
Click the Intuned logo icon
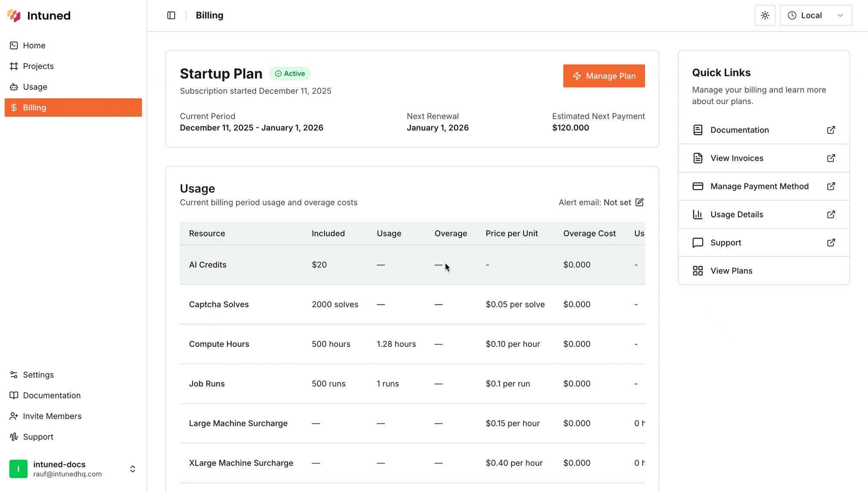click(14, 16)
